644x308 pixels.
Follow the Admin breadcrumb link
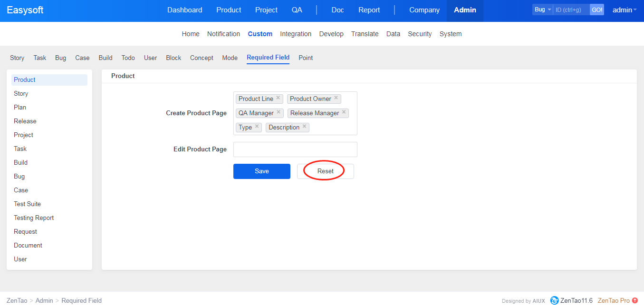pos(44,300)
